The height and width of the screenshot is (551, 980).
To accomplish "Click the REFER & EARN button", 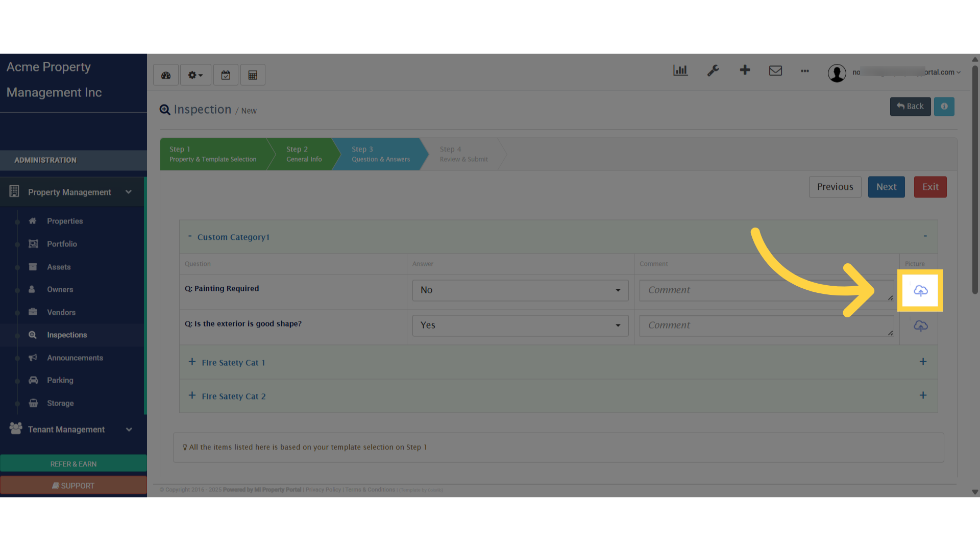I will pos(73,464).
